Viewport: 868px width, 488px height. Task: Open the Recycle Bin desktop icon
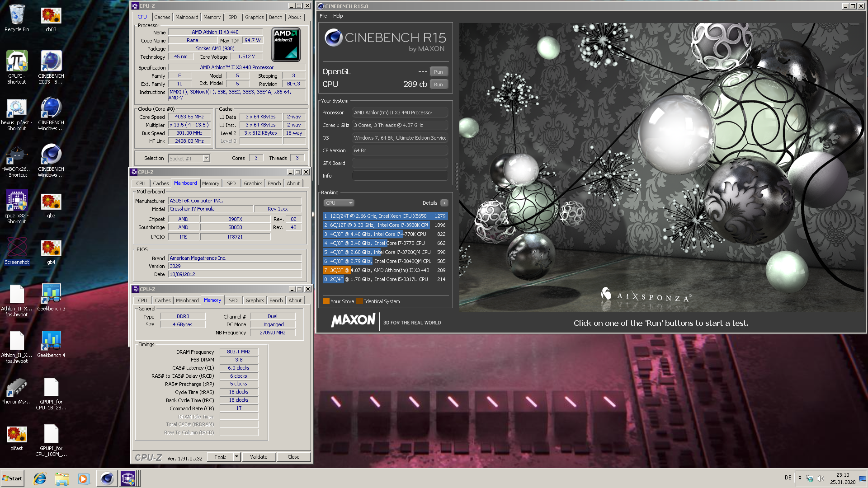tap(17, 18)
